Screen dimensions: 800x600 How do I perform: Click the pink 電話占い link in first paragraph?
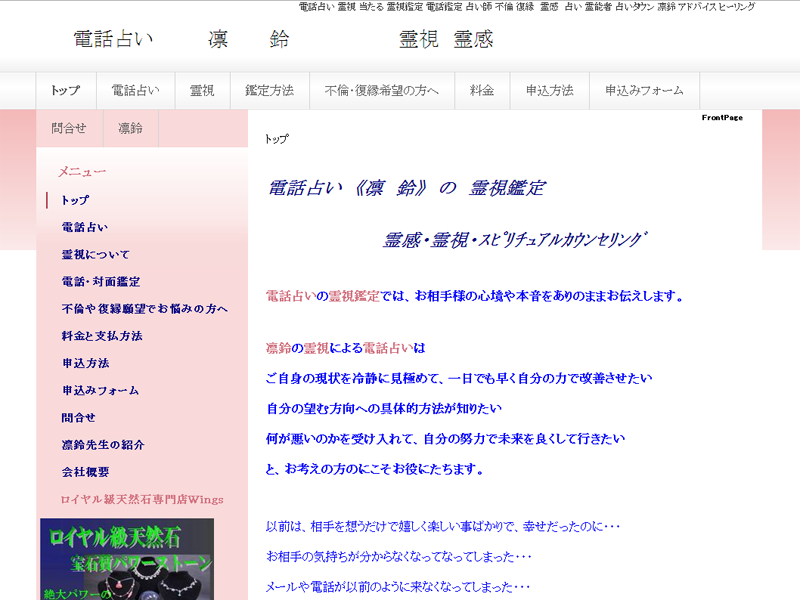tap(291, 296)
